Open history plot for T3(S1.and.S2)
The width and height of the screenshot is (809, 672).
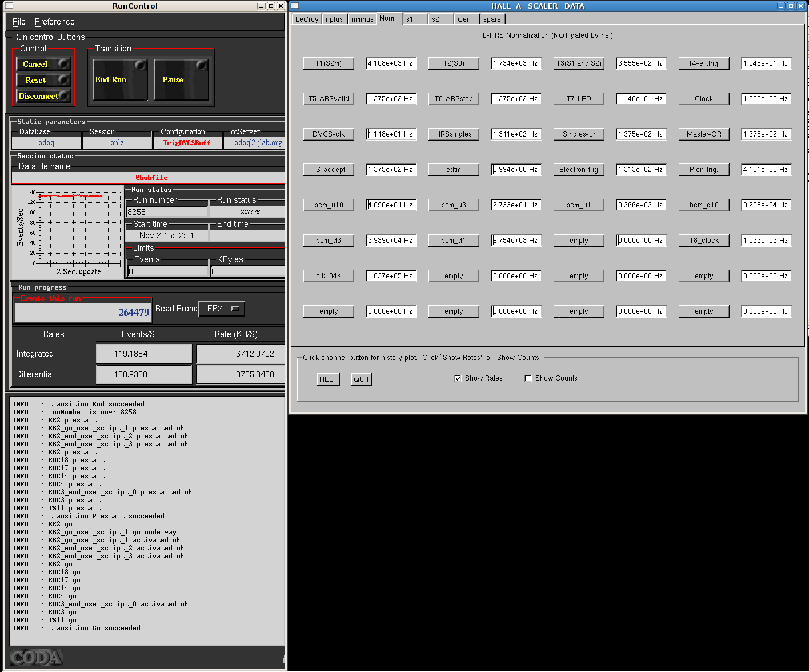coord(579,63)
